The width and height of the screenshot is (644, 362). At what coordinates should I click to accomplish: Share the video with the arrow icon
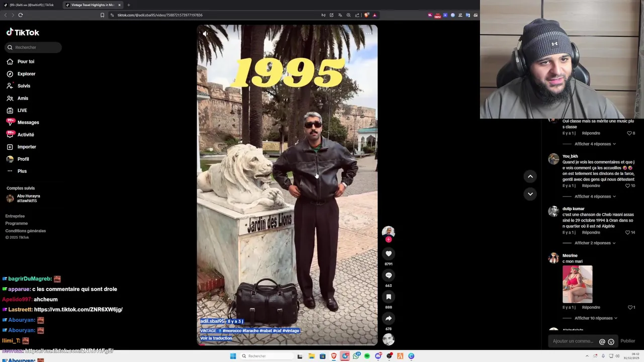(388, 319)
